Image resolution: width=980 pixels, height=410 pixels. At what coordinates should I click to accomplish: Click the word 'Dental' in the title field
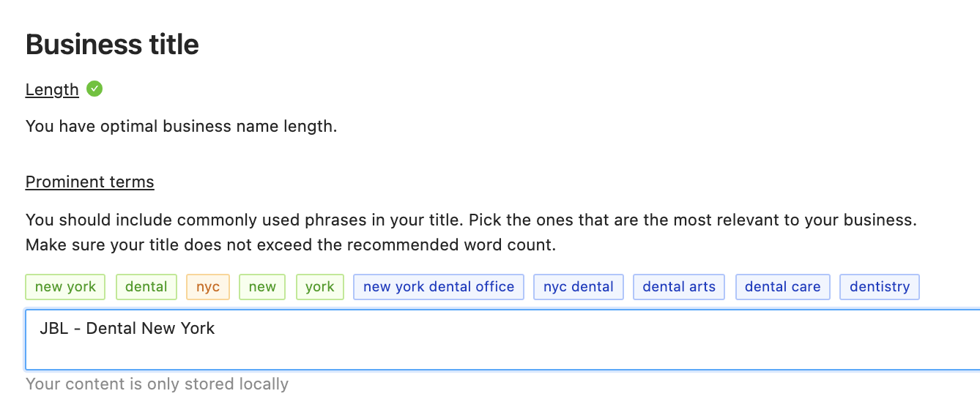pos(112,328)
